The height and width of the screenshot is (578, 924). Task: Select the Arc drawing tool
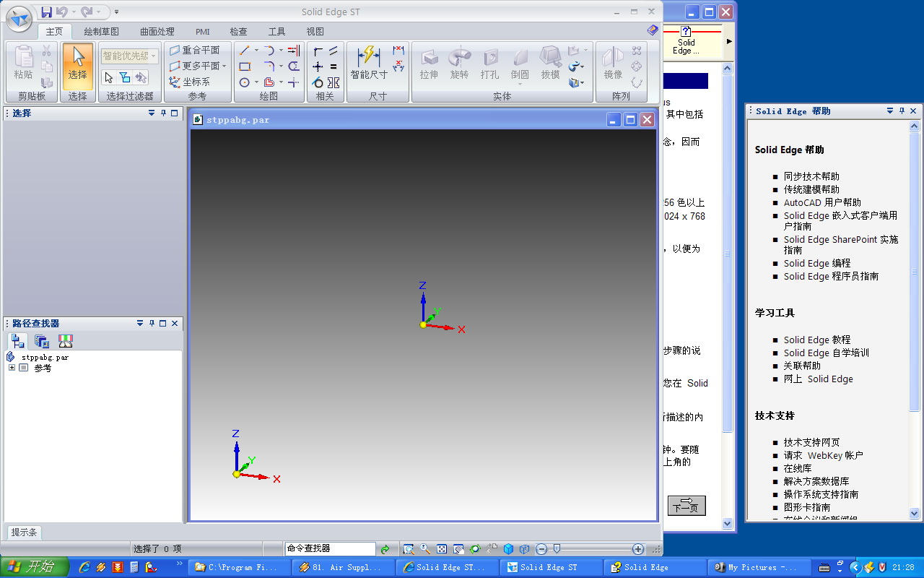(269, 51)
